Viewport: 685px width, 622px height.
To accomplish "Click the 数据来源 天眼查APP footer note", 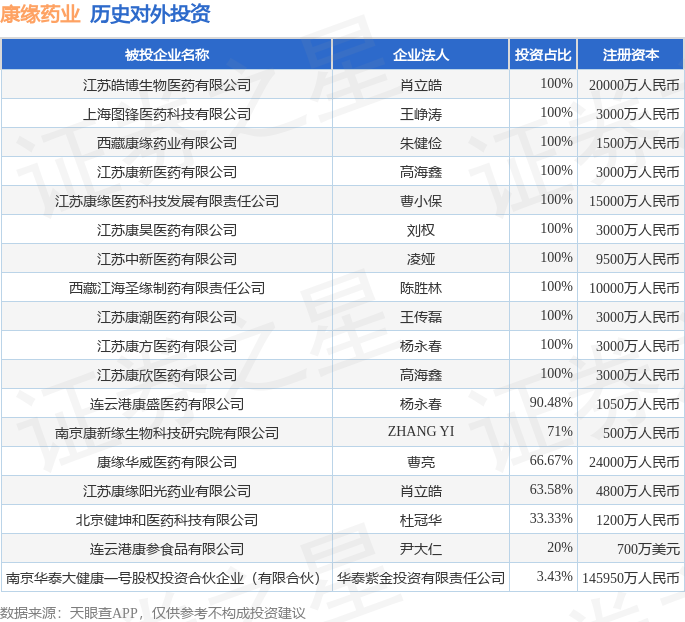I will tap(153, 613).
